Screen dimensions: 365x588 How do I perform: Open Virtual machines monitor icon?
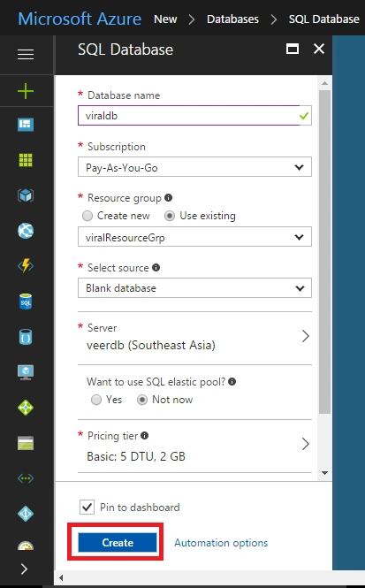(26, 372)
